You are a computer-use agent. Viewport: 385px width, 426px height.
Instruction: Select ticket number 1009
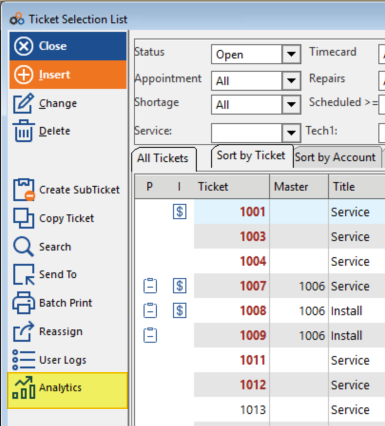253,335
